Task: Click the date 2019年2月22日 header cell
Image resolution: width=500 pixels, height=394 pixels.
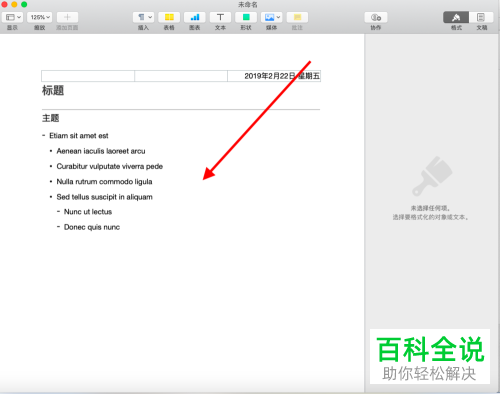Action: pyautogui.click(x=274, y=76)
